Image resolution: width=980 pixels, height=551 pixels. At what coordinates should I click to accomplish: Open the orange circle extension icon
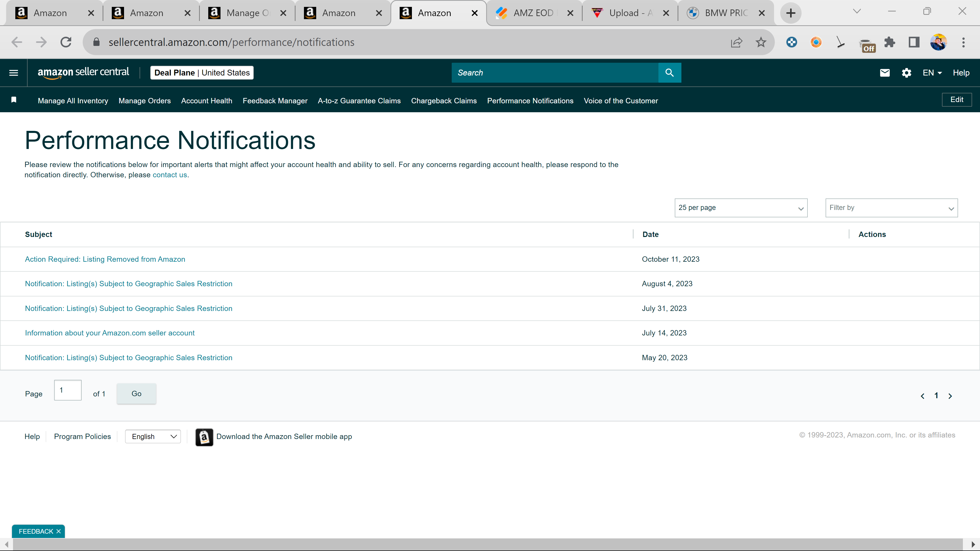(x=816, y=42)
